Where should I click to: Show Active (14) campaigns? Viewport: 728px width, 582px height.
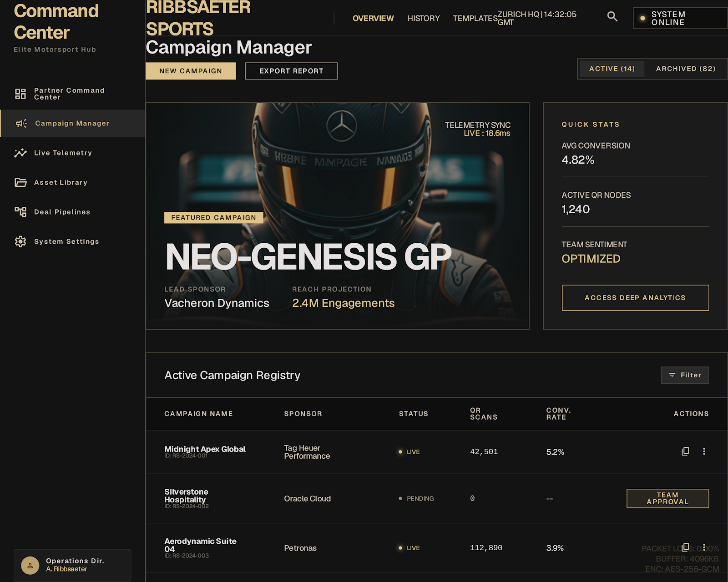click(x=612, y=69)
